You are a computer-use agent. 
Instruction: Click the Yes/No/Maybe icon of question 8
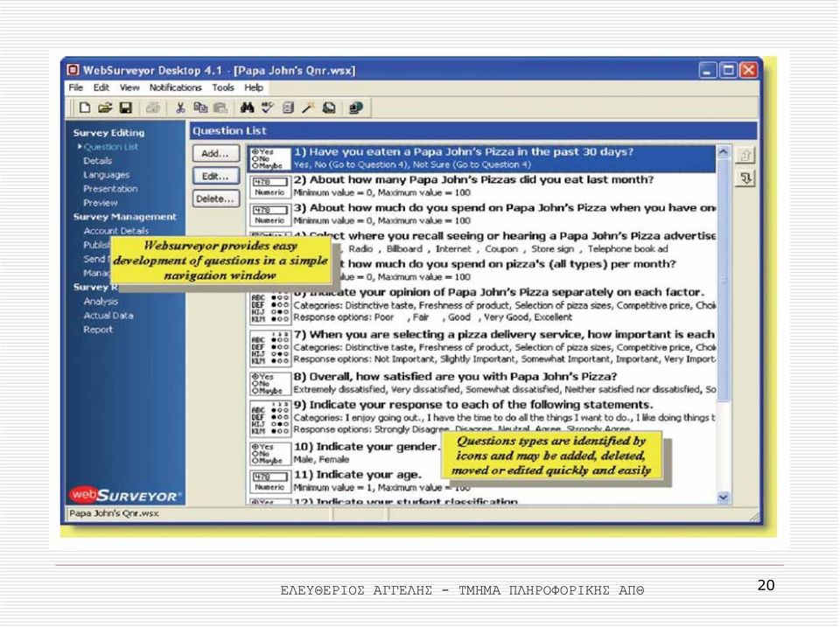pos(270,383)
